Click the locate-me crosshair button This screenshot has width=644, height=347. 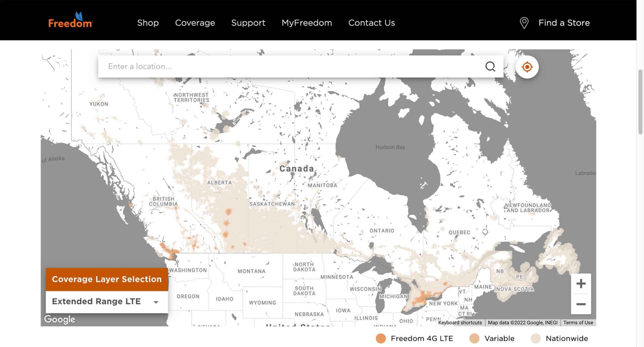[527, 67]
